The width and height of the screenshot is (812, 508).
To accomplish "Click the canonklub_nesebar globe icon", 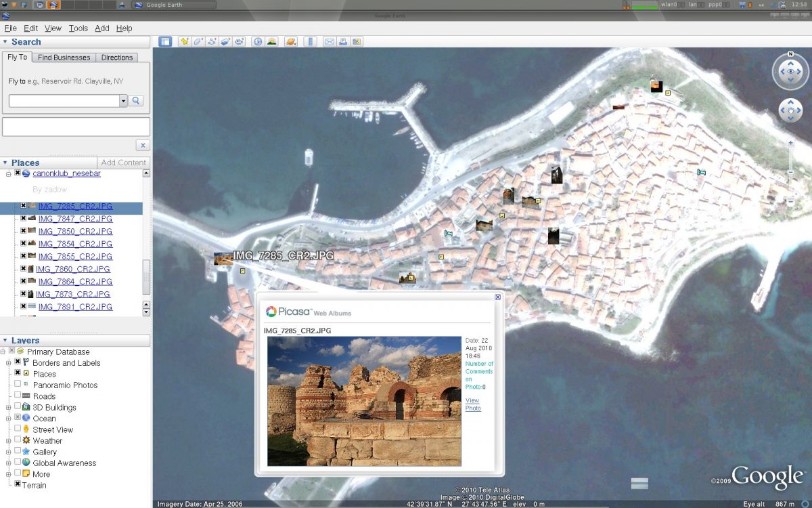I will [x=26, y=173].
